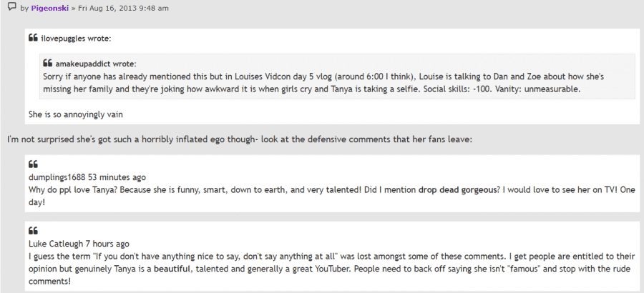
Task: Click the "dumplings1688 53 minutes ago" line
Action: coord(87,178)
